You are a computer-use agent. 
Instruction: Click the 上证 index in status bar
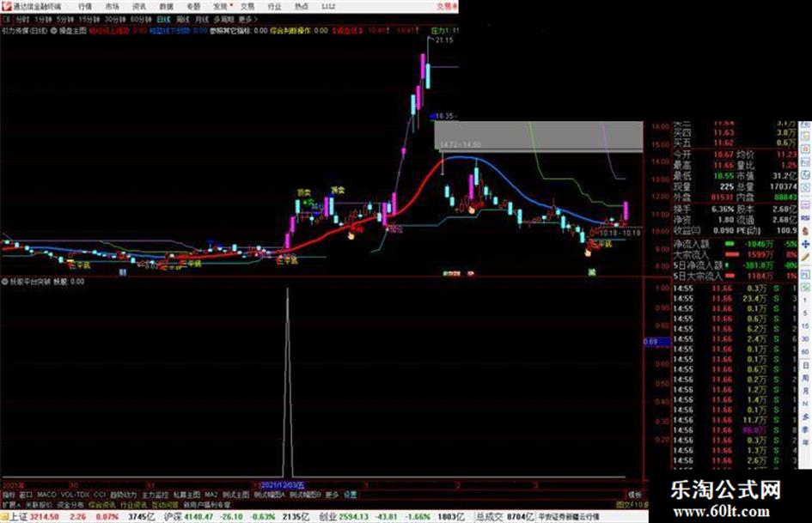18,517
